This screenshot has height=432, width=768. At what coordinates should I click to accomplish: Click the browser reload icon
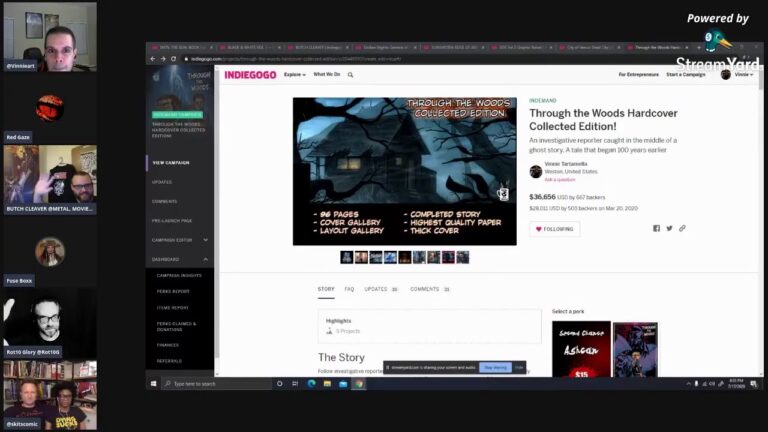(x=172, y=59)
